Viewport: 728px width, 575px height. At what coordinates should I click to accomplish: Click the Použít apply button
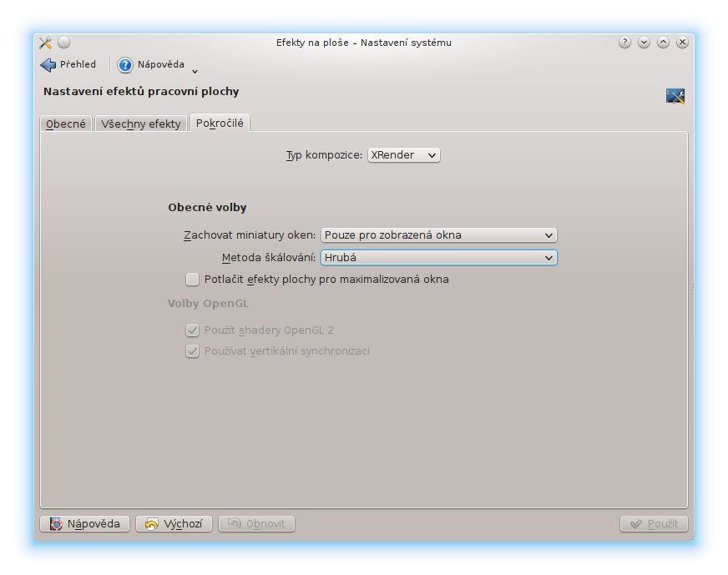click(654, 524)
